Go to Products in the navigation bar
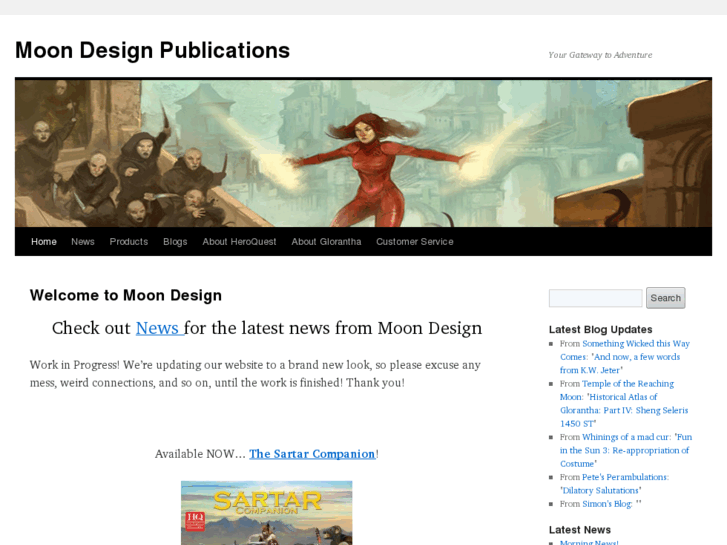Viewport: 727px width, 545px height. coord(128,242)
